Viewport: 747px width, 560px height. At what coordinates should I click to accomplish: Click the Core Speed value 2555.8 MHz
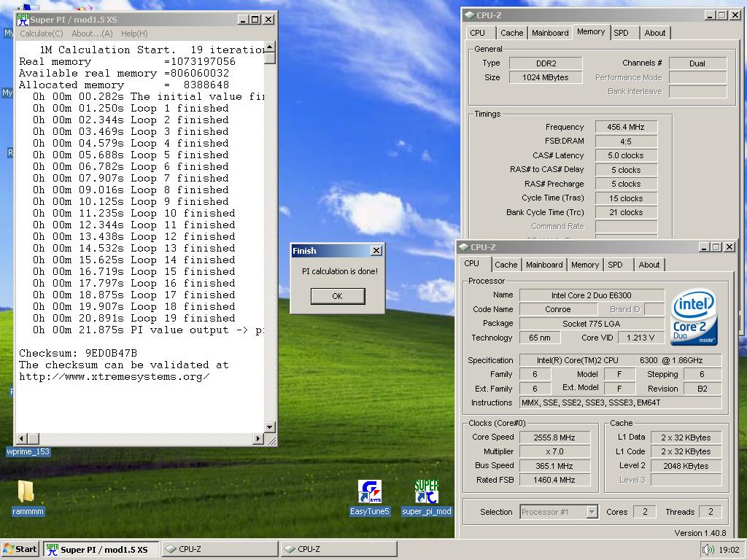pos(554,437)
